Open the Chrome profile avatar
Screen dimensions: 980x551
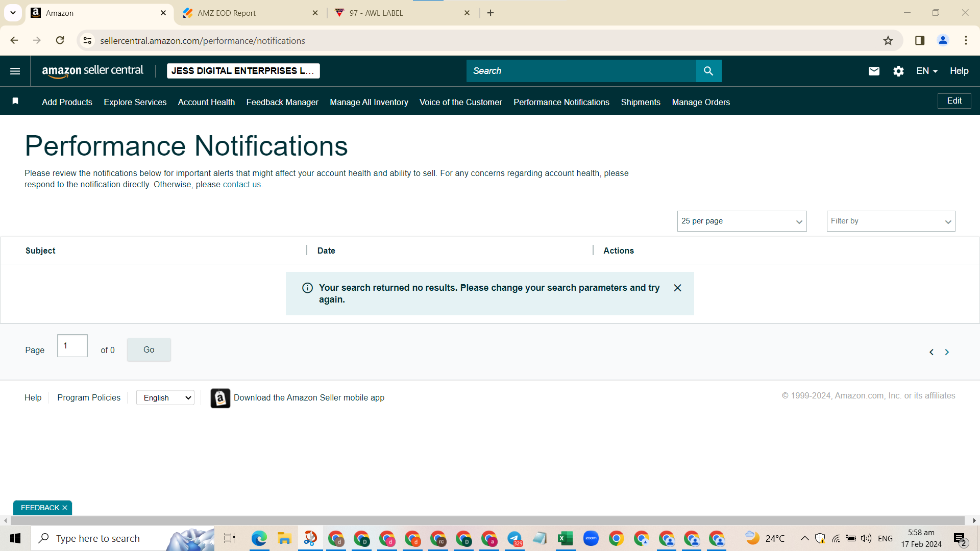point(943,40)
